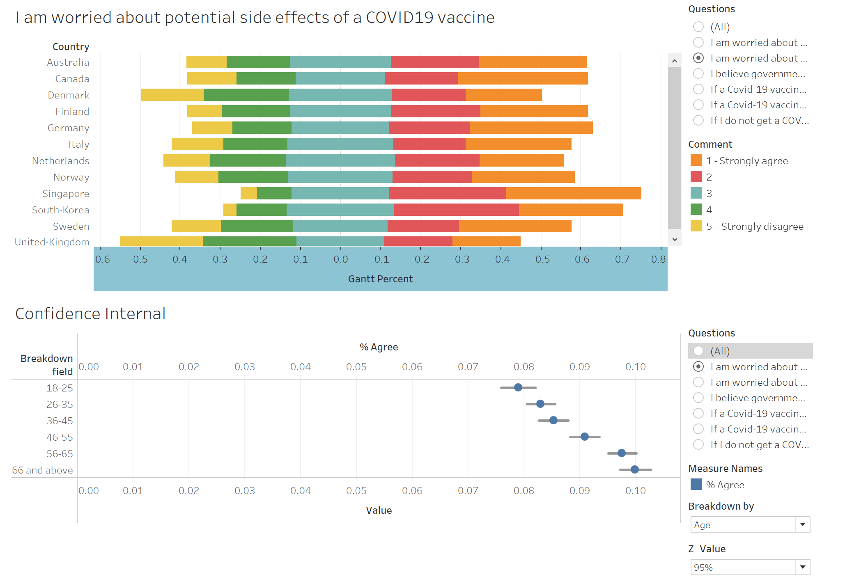Click the teal legend swatch labeled 3
This screenshot has width=868, height=588.
click(x=696, y=193)
